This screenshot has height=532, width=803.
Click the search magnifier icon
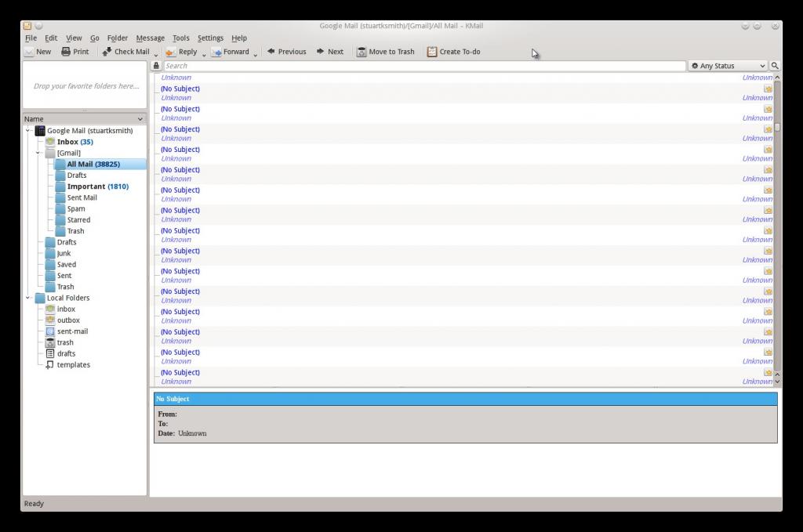pyautogui.click(x=775, y=66)
